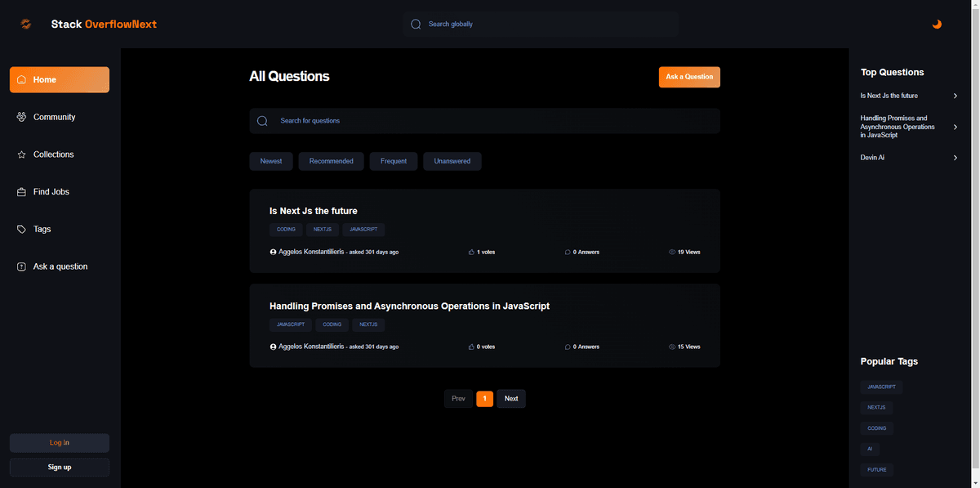Select the NEXTJS popular tag
This screenshot has height=488, width=980.
tap(876, 407)
